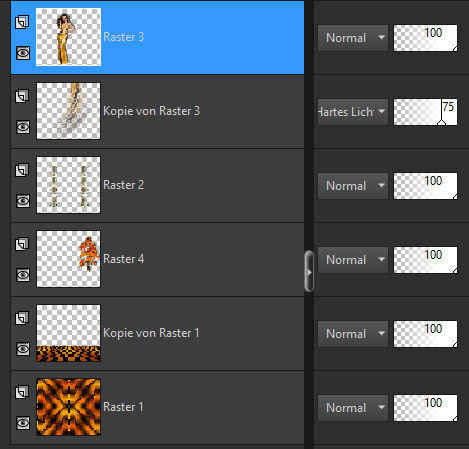
Task: Open the blend mode dropdown for Raster 3
Action: 353,38
